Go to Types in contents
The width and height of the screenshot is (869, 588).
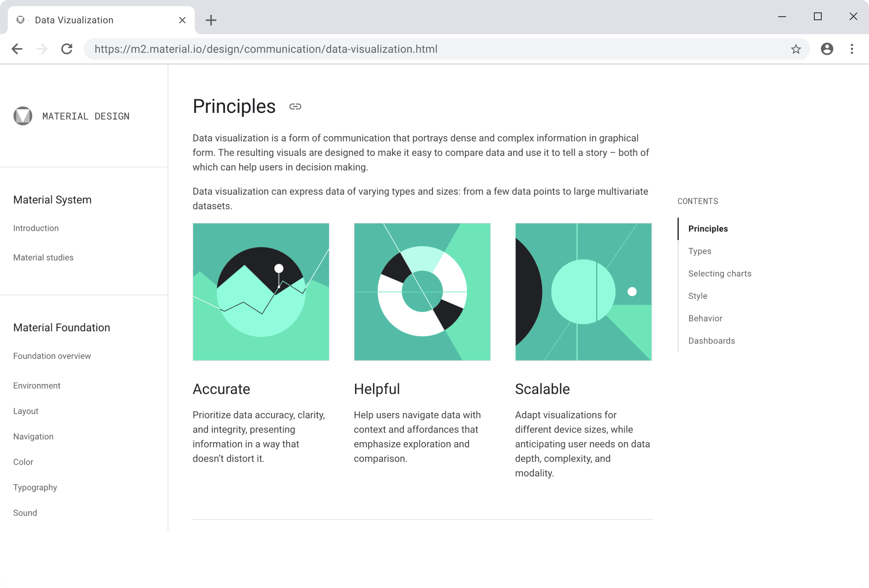699,251
